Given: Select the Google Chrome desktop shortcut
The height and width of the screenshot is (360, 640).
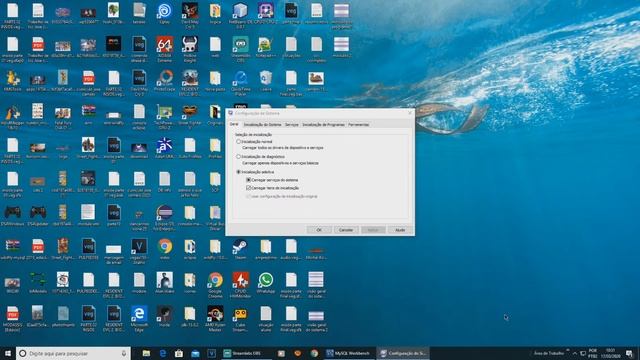Looking at the screenshot, I should click(x=215, y=285).
